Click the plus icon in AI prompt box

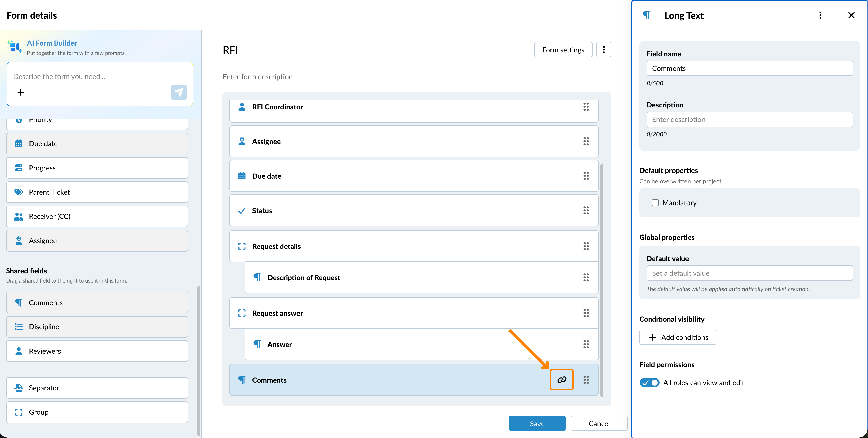coord(21,92)
